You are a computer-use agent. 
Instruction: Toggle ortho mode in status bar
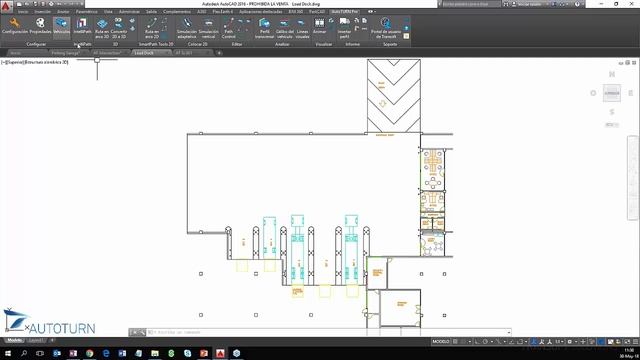(477, 342)
